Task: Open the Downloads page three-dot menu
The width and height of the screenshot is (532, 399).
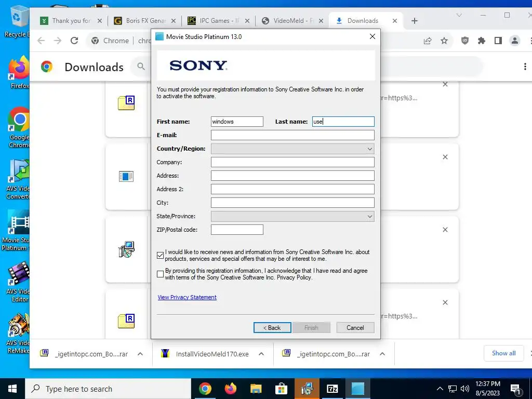Action: pyautogui.click(x=525, y=66)
